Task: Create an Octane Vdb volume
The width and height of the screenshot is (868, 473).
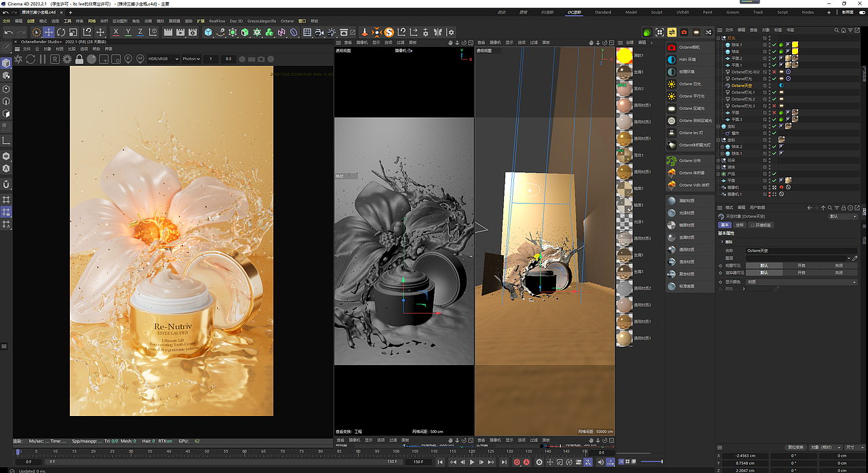Action: (689, 185)
